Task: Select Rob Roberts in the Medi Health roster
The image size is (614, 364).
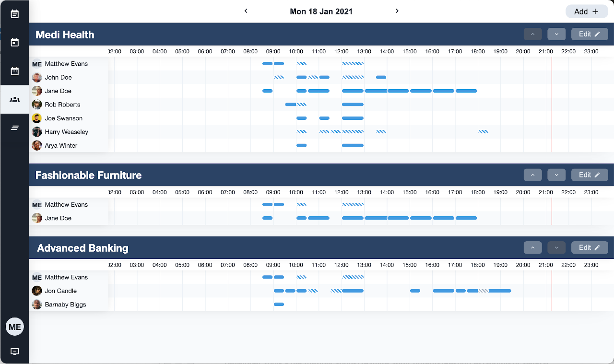Action: 63,105
